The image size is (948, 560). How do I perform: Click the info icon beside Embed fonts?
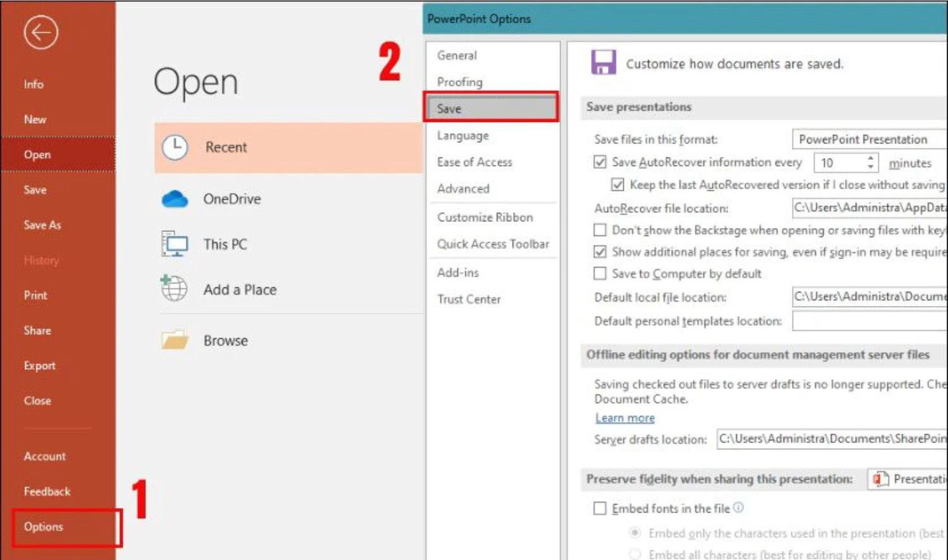pos(738,508)
